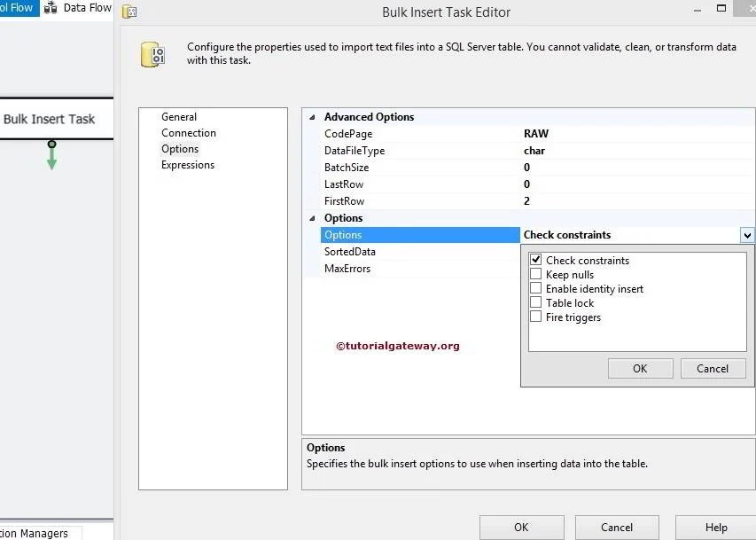
Task: Collapse the Advanced Options section
Action: tap(311, 116)
